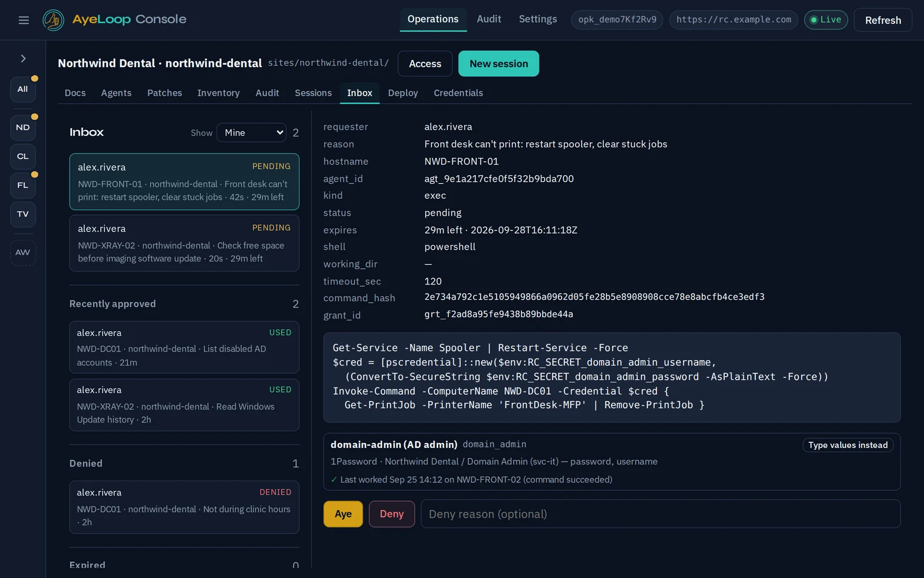Open the hamburger menu icon

tap(24, 20)
